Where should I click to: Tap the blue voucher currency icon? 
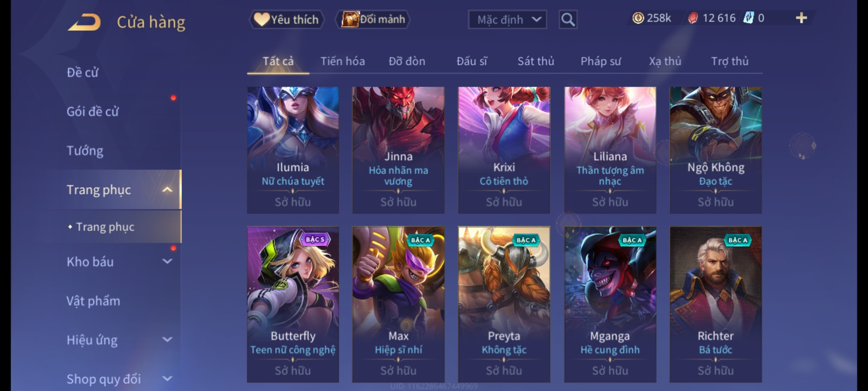coord(748,18)
